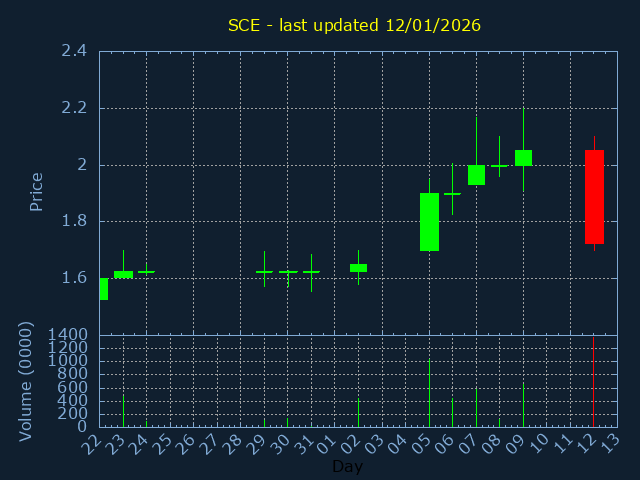Click the volume bar for day 02
The width and height of the screenshot is (640, 480).
pos(358,412)
